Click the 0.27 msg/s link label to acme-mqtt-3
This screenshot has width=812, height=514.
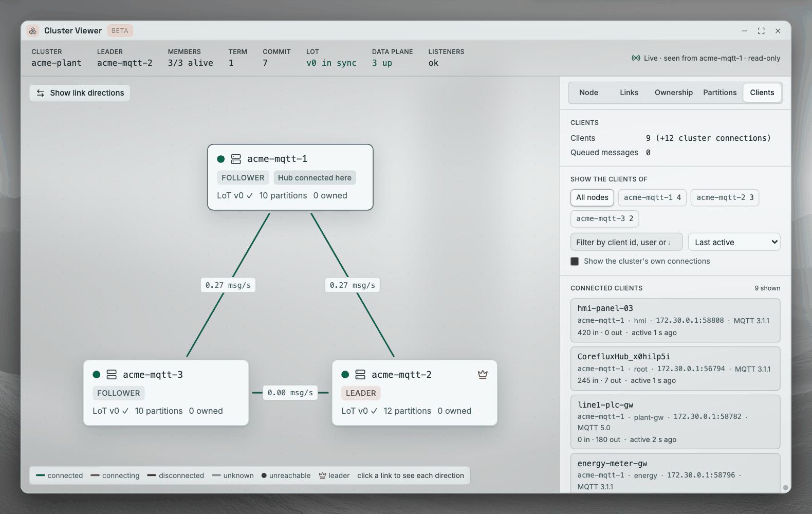pos(228,285)
